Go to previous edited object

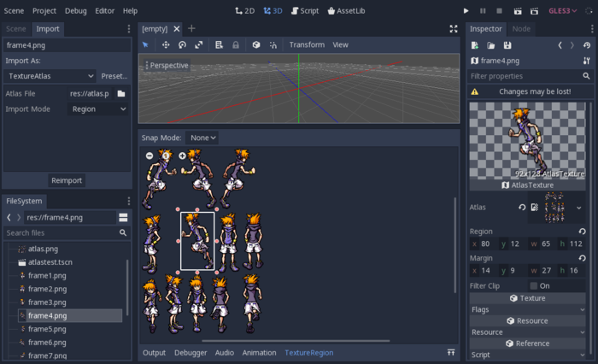click(x=560, y=45)
